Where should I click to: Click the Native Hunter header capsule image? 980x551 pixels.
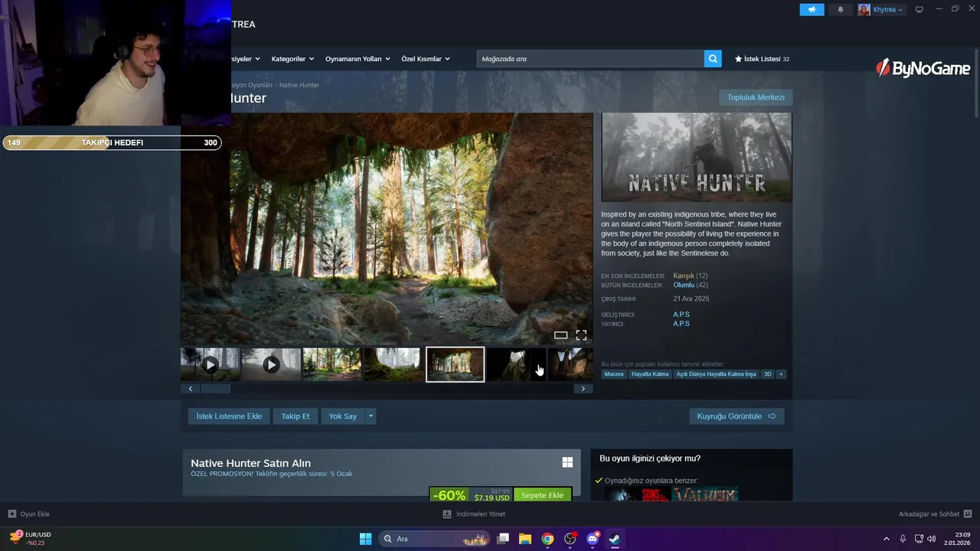click(x=697, y=157)
